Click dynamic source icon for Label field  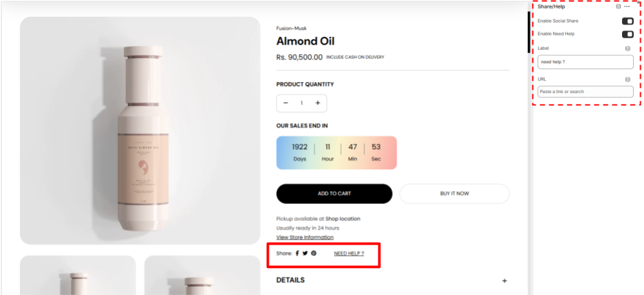(x=628, y=48)
